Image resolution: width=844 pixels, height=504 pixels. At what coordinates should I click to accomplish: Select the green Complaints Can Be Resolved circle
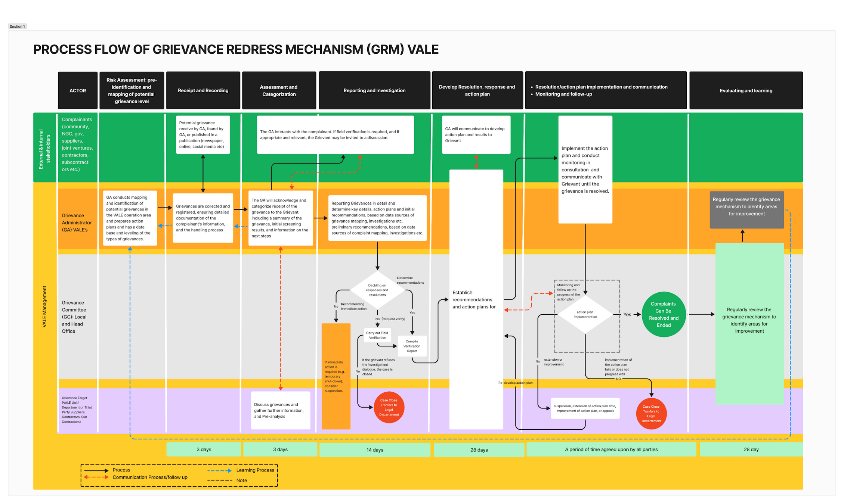tap(663, 314)
